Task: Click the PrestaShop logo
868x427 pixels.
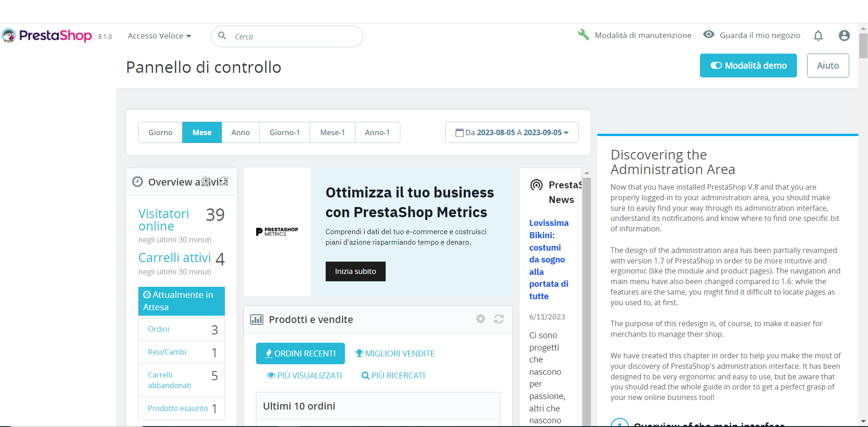Action: [47, 36]
